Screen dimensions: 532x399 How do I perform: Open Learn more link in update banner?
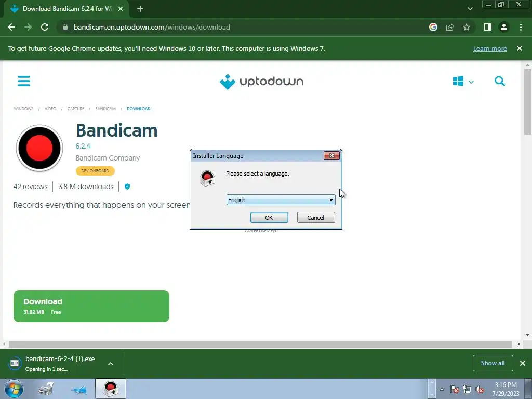click(490, 48)
